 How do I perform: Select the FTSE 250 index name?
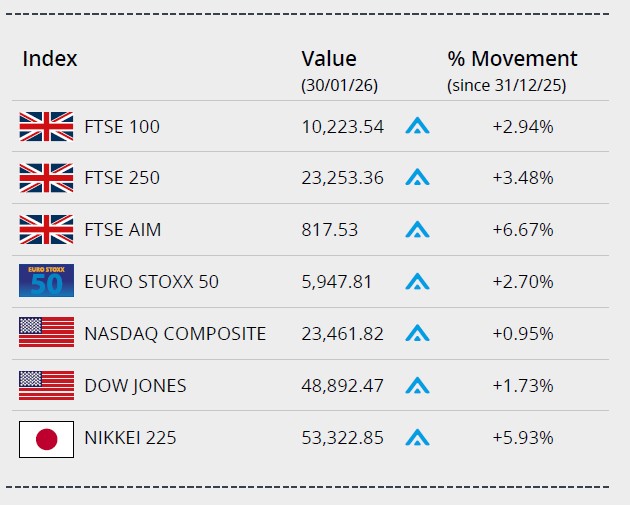click(122, 178)
